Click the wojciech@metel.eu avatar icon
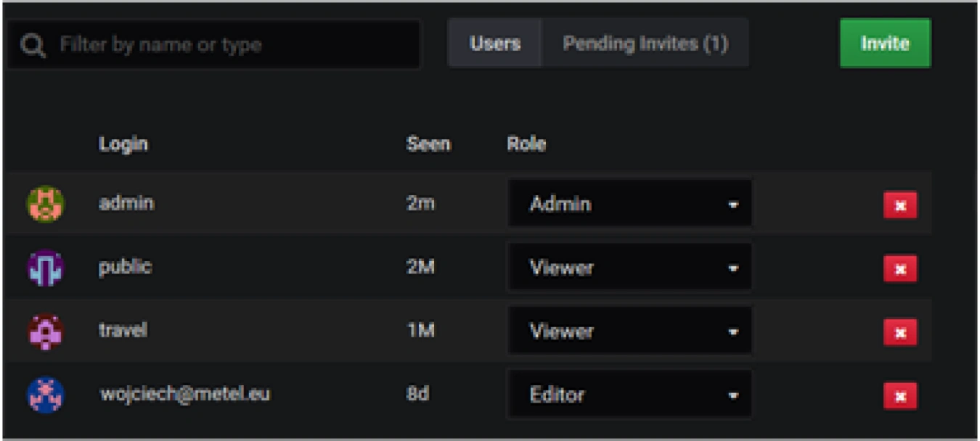 tap(45, 395)
